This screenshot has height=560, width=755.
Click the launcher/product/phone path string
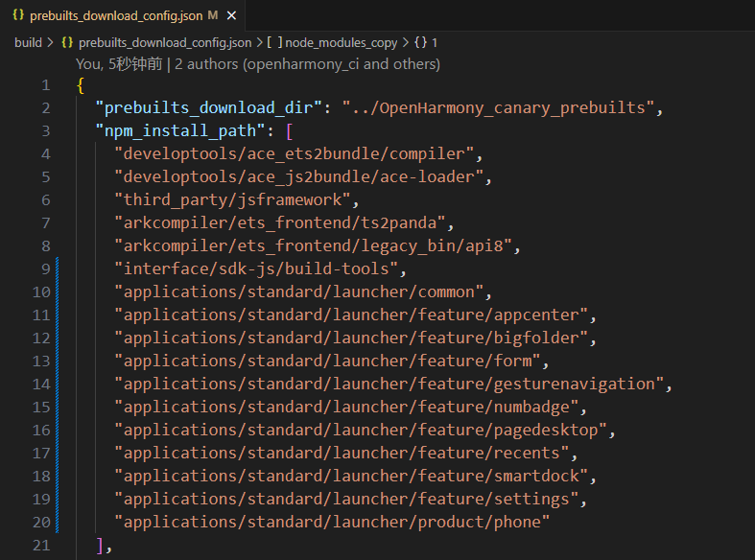332,523
